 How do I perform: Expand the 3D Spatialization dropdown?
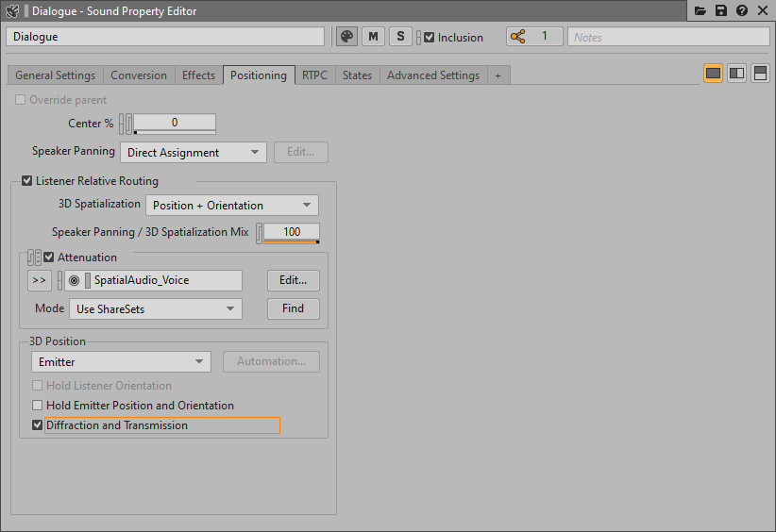(231, 206)
